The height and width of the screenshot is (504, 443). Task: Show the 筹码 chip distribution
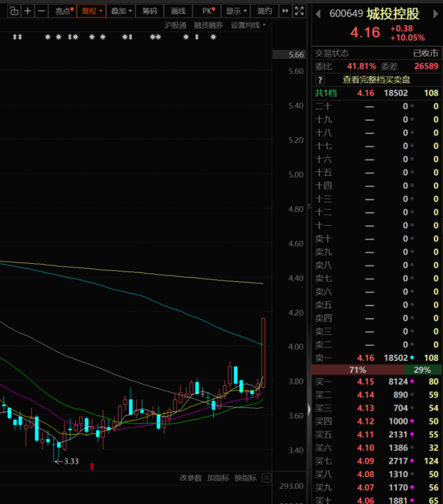tap(150, 11)
